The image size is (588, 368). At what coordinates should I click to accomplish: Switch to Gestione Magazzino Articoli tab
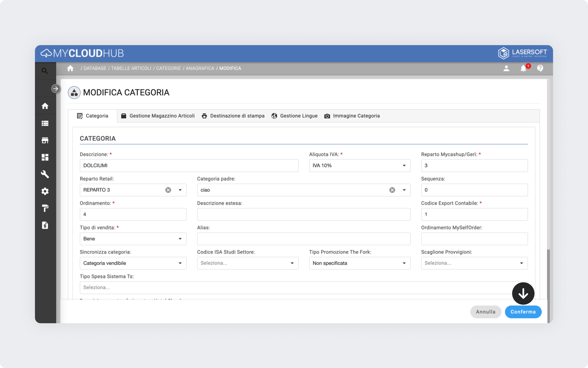pos(158,116)
